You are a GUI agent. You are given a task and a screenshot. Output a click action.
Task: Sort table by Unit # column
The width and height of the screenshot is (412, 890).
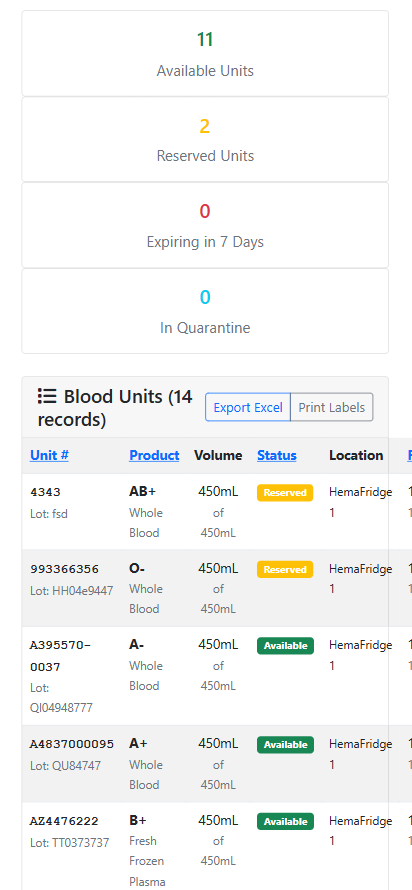pyautogui.click(x=49, y=455)
